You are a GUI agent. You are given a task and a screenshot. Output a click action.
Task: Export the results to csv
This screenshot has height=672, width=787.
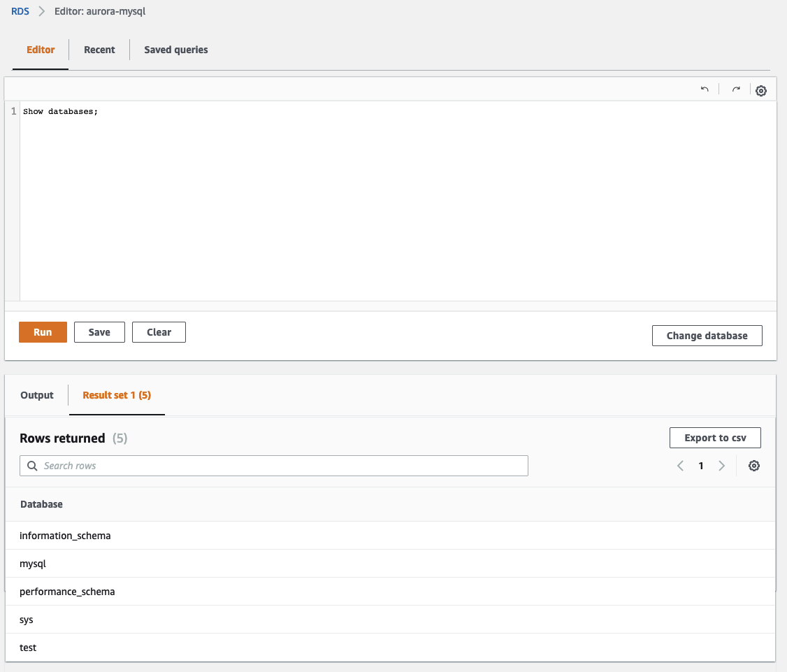[x=715, y=438]
